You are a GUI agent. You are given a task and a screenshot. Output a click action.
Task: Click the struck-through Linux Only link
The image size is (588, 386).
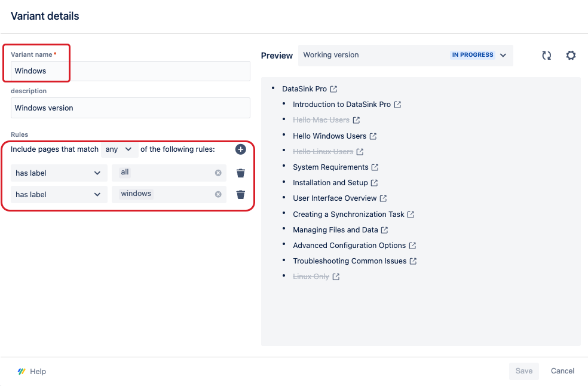311,277
